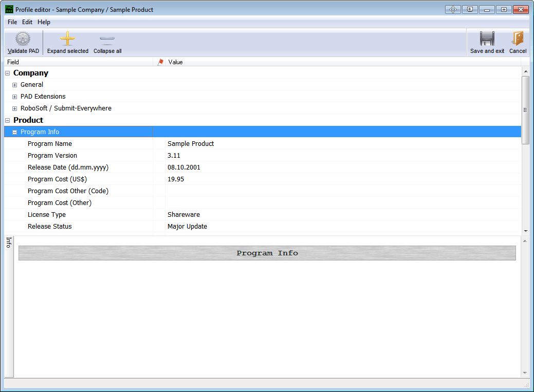Open the Help menu
534x392 pixels.
(44, 22)
